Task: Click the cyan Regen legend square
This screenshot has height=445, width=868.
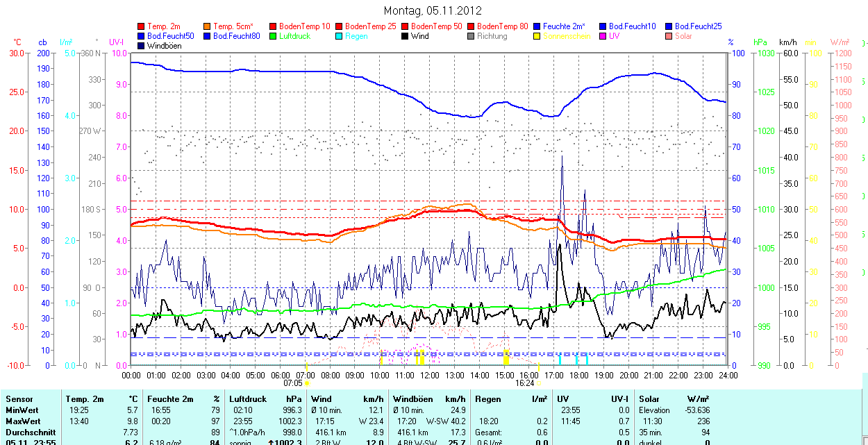Action: [340, 36]
